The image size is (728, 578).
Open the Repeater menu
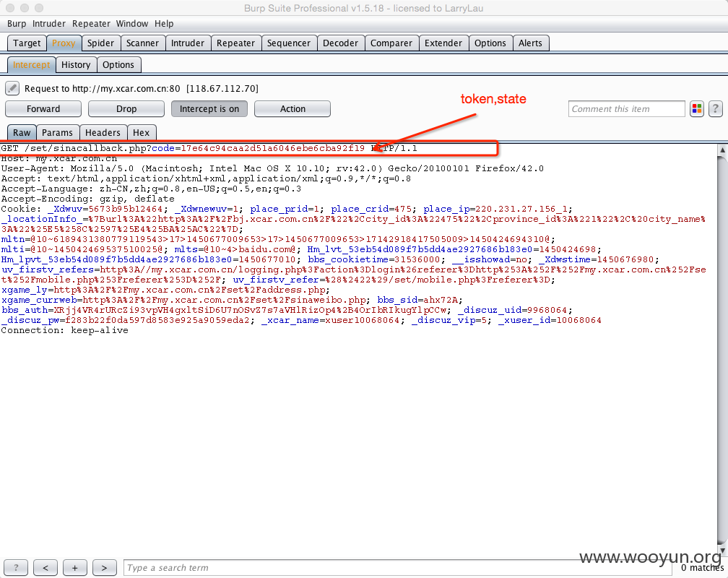pyautogui.click(x=91, y=24)
